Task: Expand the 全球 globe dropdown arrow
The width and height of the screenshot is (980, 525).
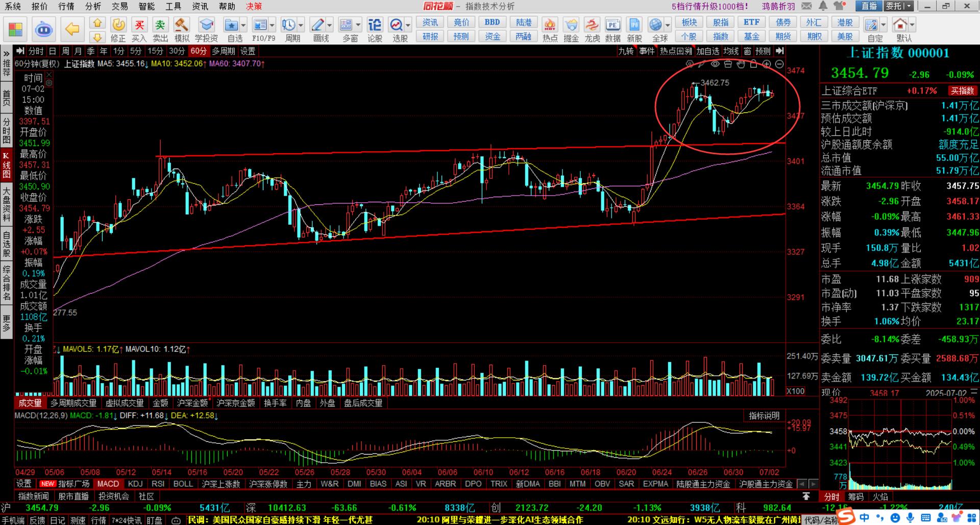Action: point(668,25)
